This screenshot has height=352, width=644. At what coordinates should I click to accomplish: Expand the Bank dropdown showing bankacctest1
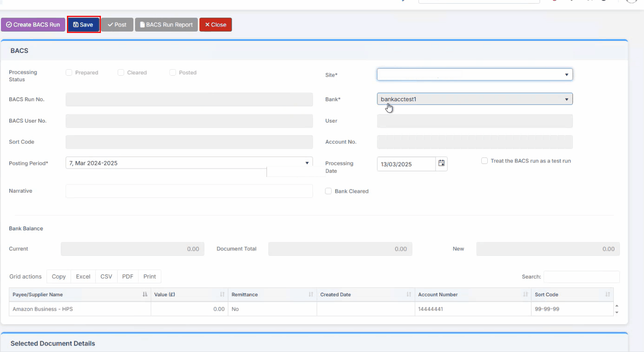tap(474, 99)
